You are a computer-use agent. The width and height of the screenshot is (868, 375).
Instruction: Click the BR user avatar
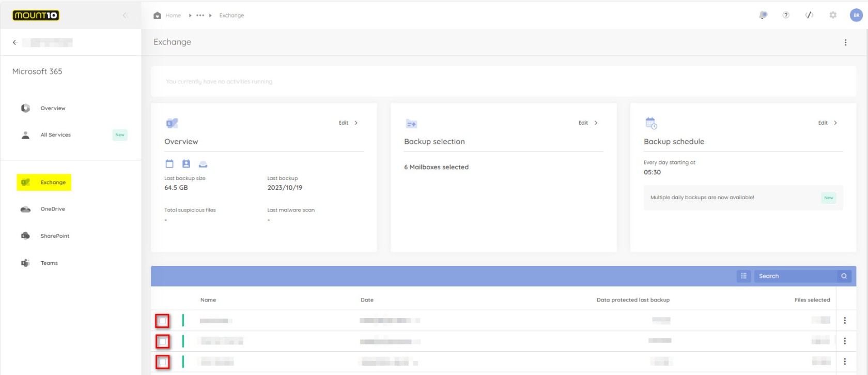point(856,16)
